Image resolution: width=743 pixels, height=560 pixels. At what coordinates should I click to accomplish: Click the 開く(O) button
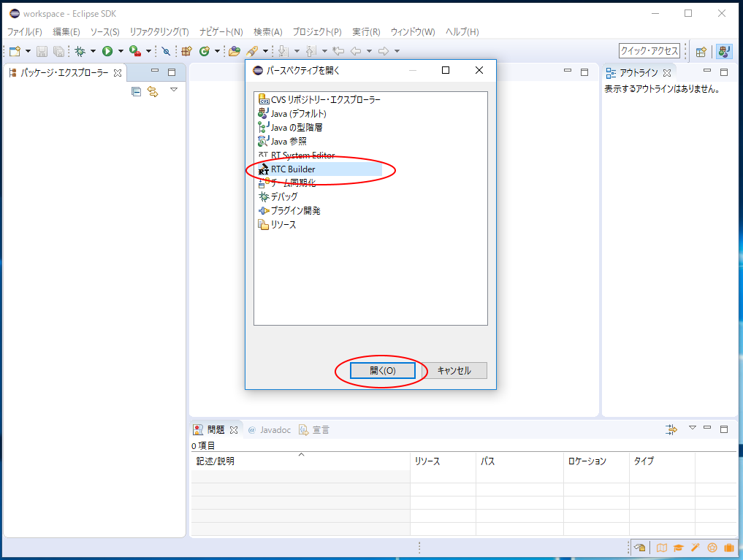[382, 370]
